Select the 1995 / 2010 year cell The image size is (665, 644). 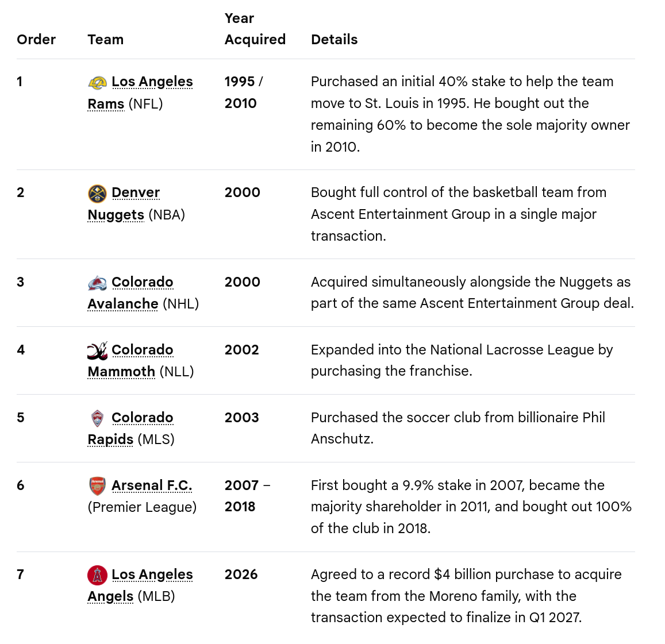tap(244, 92)
